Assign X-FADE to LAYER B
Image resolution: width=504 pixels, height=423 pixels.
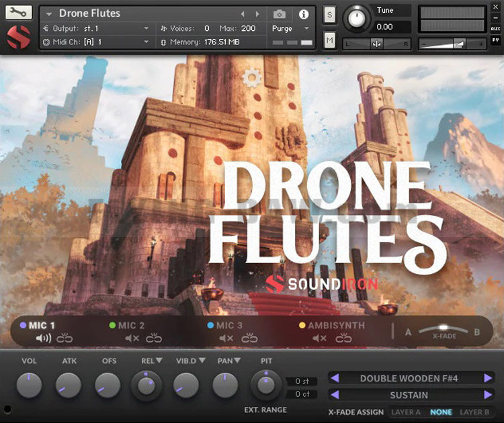474,412
